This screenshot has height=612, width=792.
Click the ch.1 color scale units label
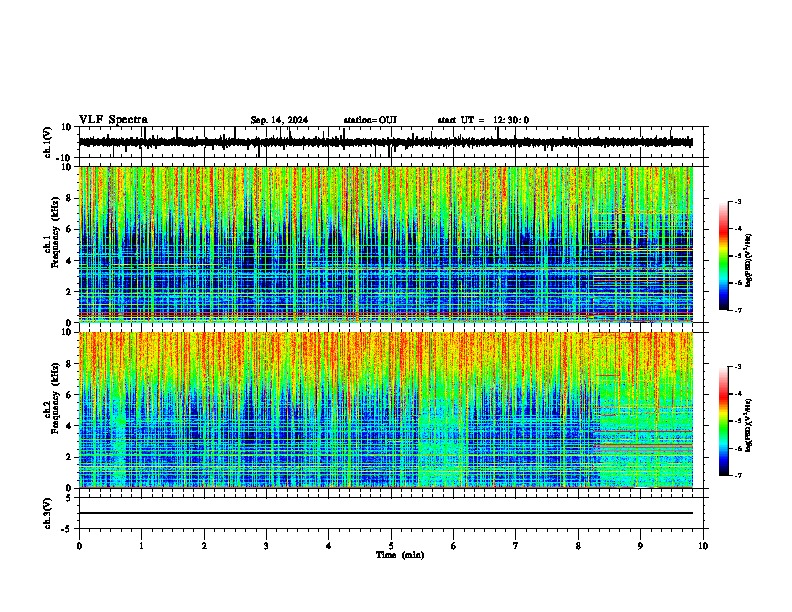(749, 260)
